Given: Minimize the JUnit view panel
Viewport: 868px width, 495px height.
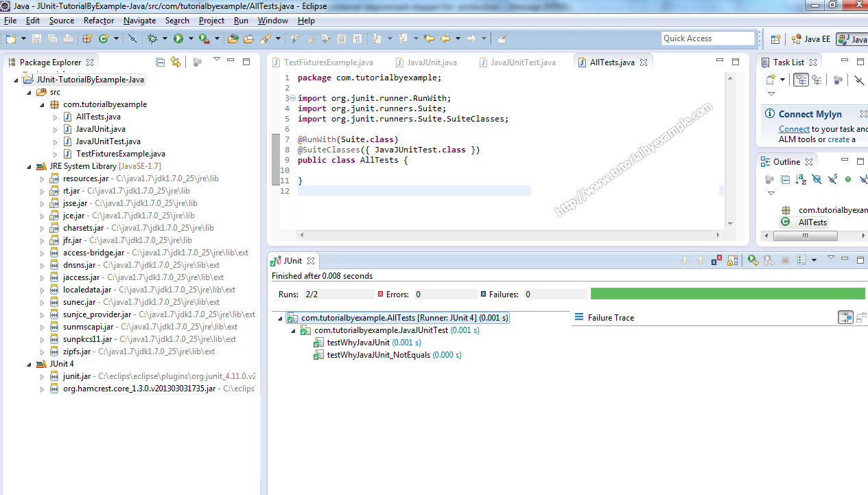Looking at the screenshot, I should [845, 258].
